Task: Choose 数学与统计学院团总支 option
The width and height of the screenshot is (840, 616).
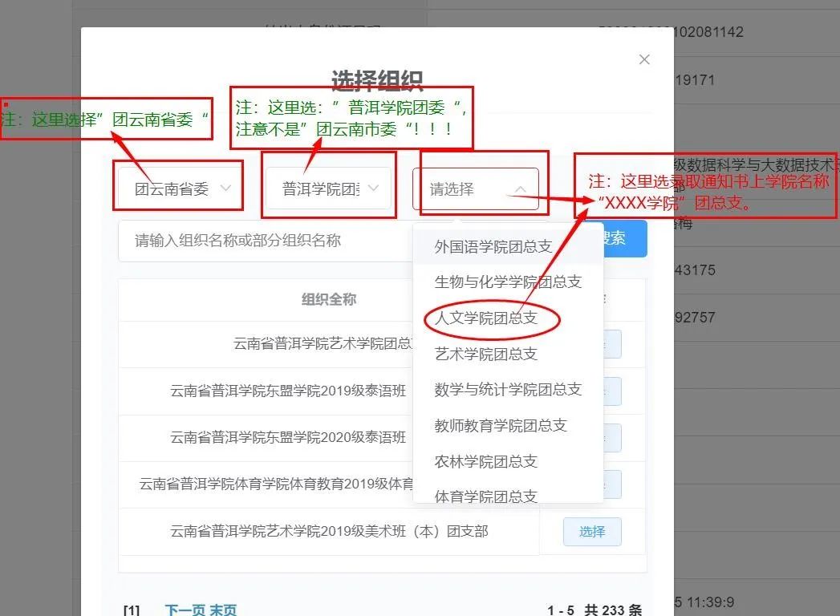Action: click(508, 389)
